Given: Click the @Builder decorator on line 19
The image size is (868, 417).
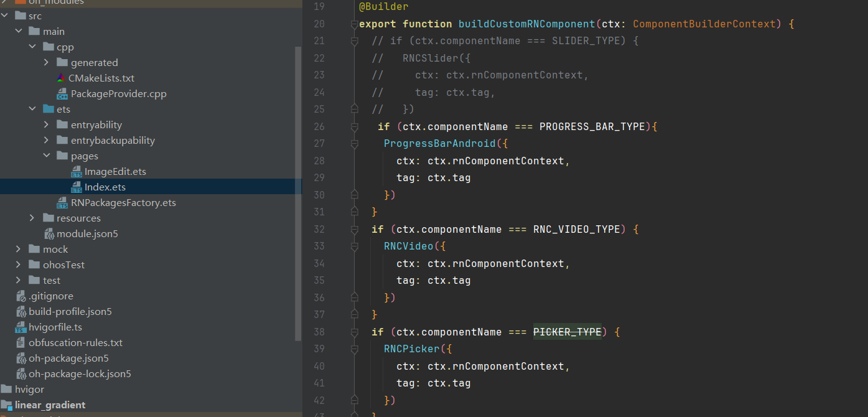Looking at the screenshot, I should coord(384,7).
